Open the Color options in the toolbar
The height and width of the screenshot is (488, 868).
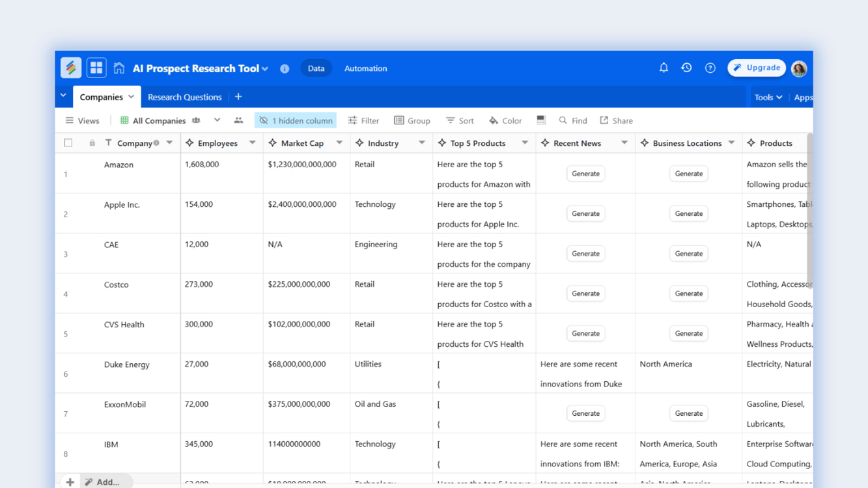[505, 120]
